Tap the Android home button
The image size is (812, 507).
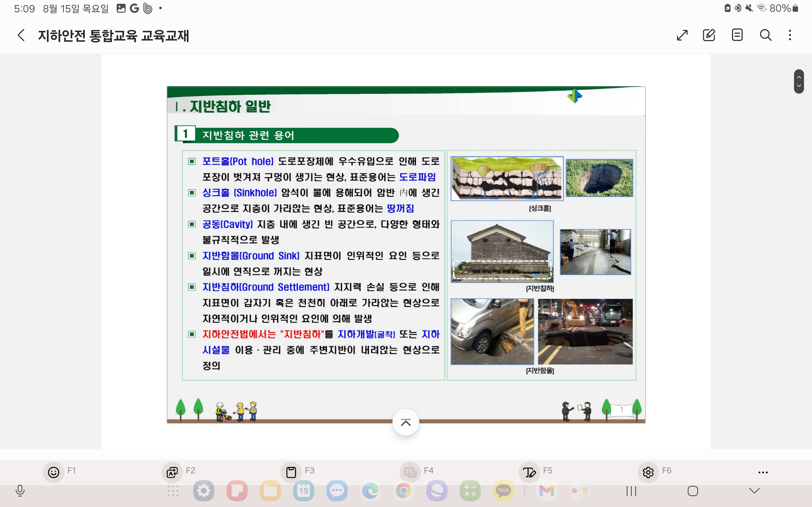pos(692,491)
